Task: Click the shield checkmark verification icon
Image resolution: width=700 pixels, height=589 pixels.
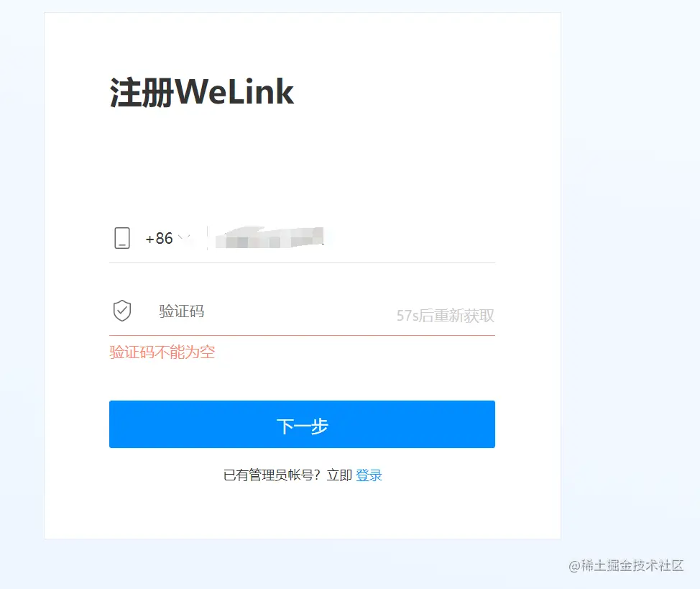Action: click(122, 311)
